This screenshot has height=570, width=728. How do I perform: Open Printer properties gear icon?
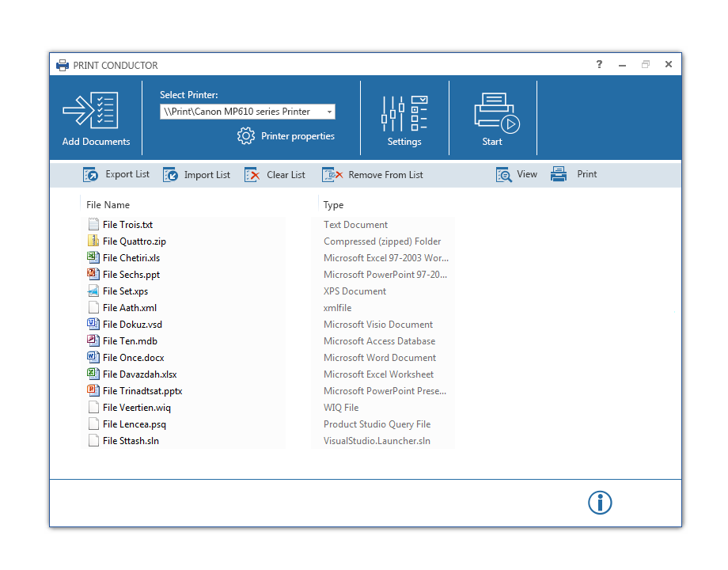pyautogui.click(x=246, y=136)
